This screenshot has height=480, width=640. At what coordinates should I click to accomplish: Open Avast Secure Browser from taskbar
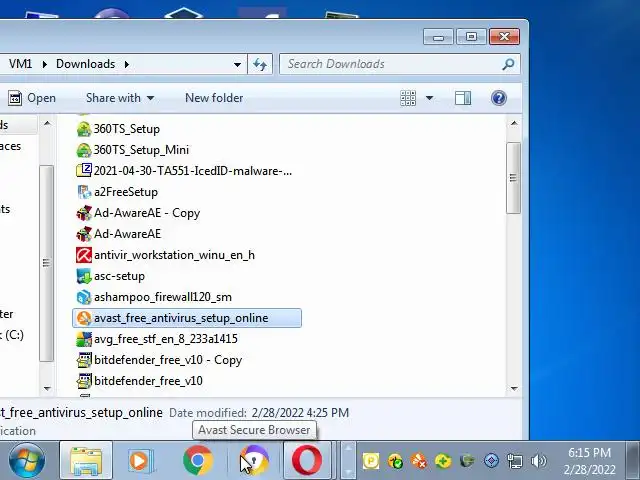254,460
